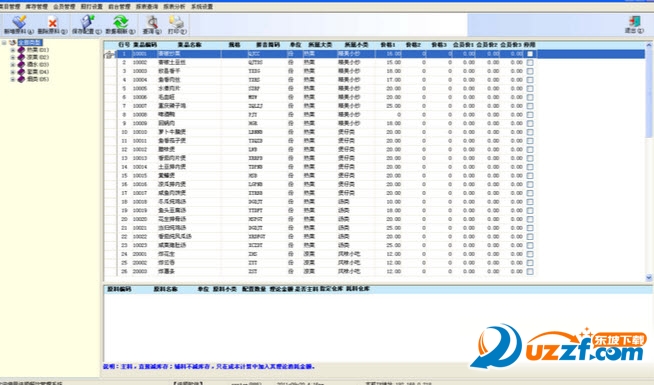
Task: Open the 会员管理 member menu
Action: [64, 7]
